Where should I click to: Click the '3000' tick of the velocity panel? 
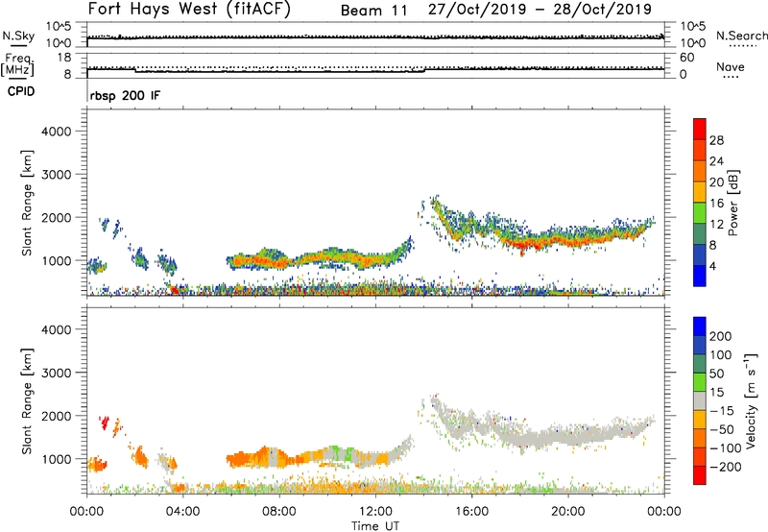click(57, 373)
